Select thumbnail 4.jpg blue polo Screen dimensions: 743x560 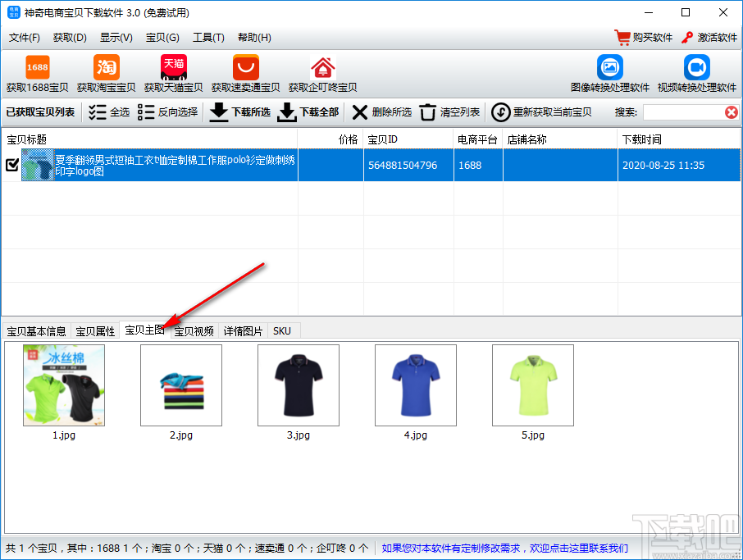tap(416, 385)
